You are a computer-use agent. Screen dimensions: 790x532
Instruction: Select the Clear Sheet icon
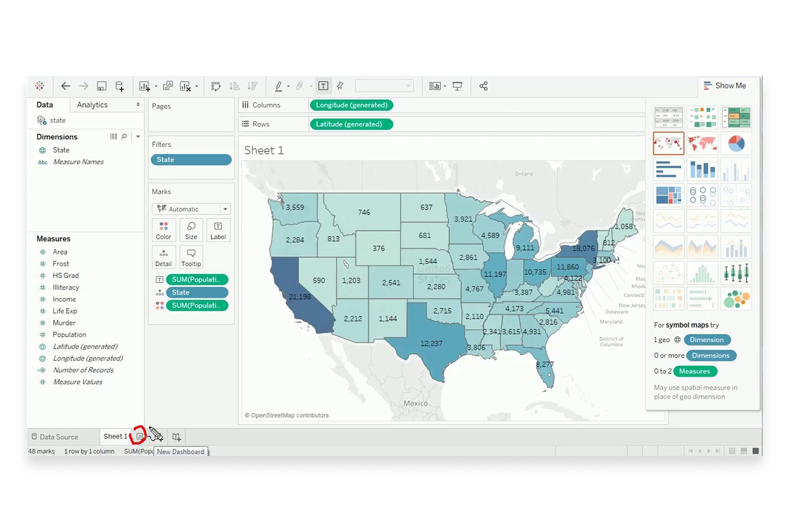click(x=185, y=86)
